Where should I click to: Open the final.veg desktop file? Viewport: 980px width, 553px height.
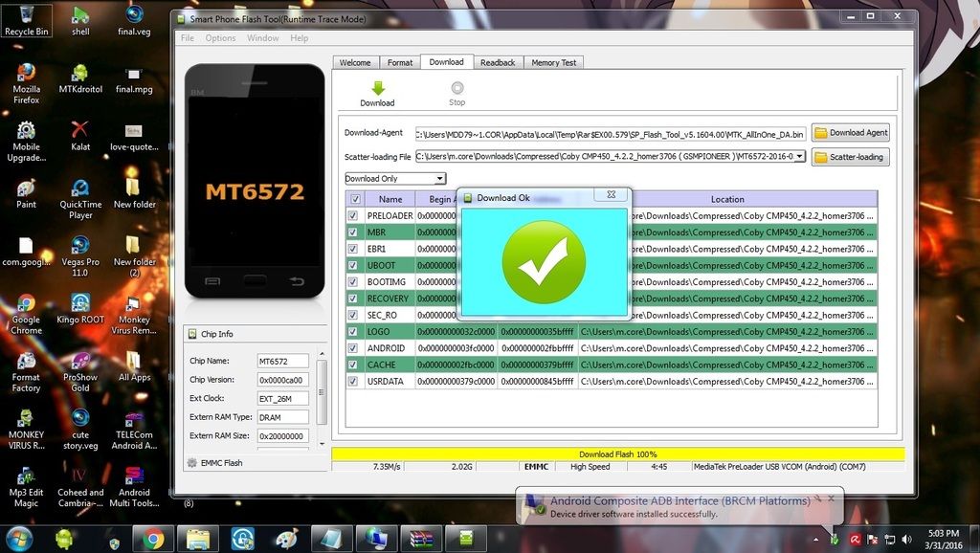coord(134,20)
